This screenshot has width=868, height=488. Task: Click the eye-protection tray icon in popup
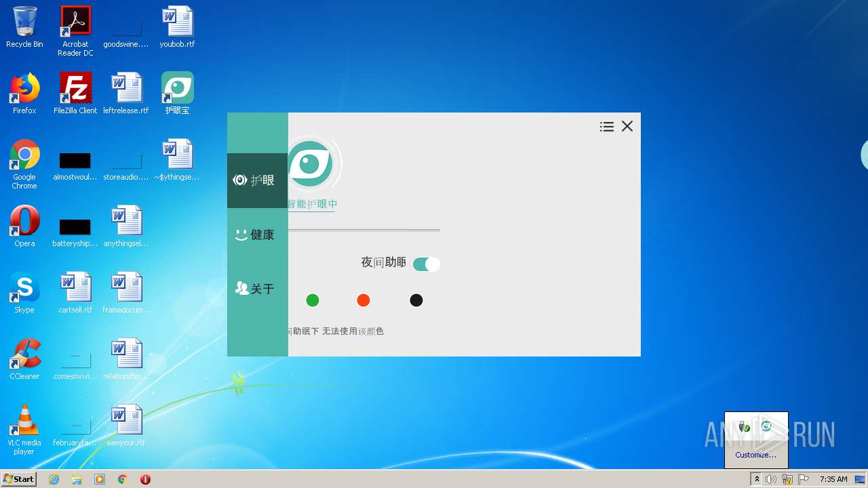pyautogui.click(x=766, y=426)
